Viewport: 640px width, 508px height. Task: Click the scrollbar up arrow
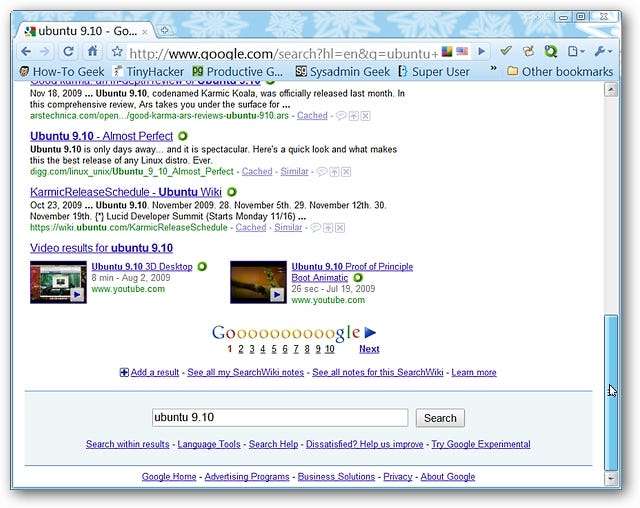click(x=611, y=89)
